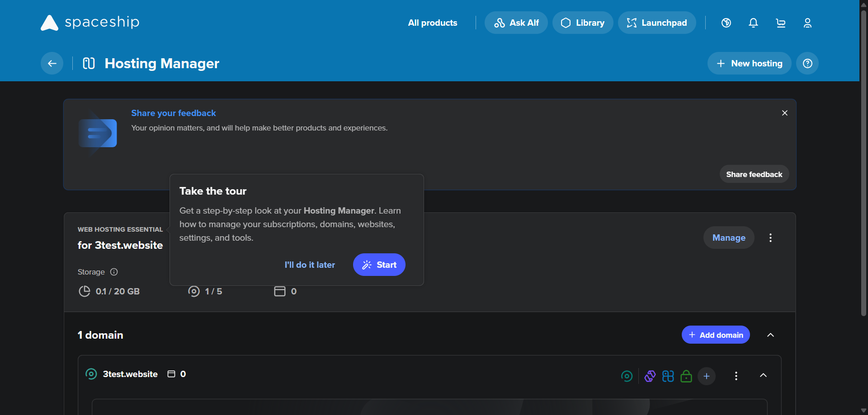Click I'll do it later
868x415 pixels.
tap(310, 265)
